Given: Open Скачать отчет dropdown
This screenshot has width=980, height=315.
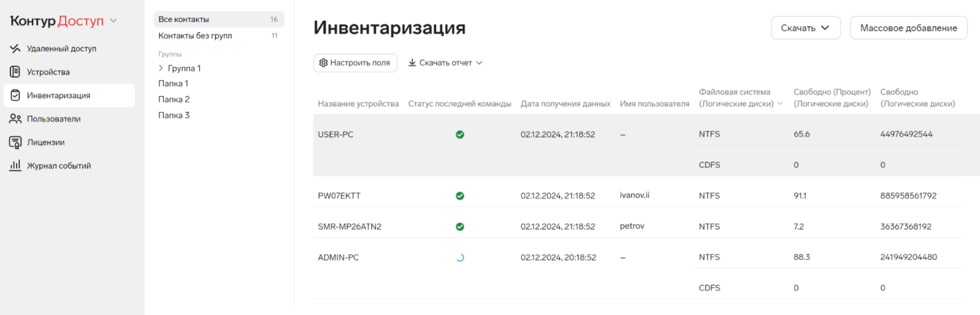Looking at the screenshot, I should point(445,63).
